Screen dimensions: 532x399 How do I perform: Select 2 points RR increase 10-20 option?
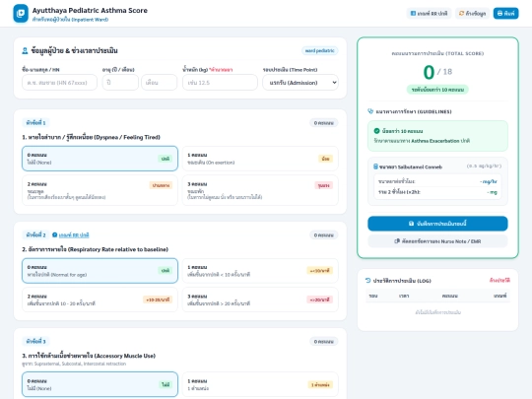coord(100,299)
